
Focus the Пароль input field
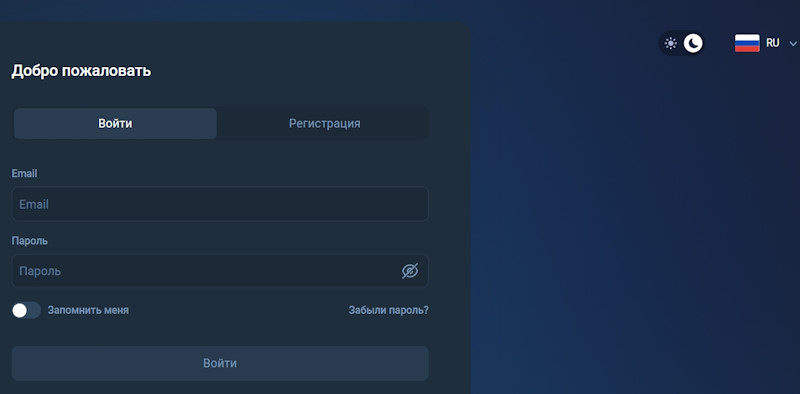220,271
